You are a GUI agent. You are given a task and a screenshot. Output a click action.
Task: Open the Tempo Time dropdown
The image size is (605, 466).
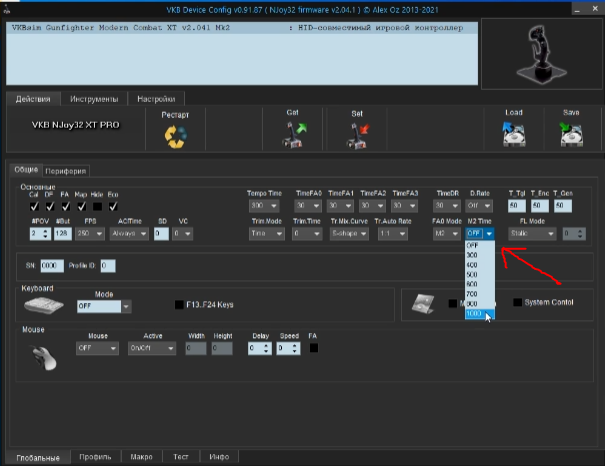264,206
